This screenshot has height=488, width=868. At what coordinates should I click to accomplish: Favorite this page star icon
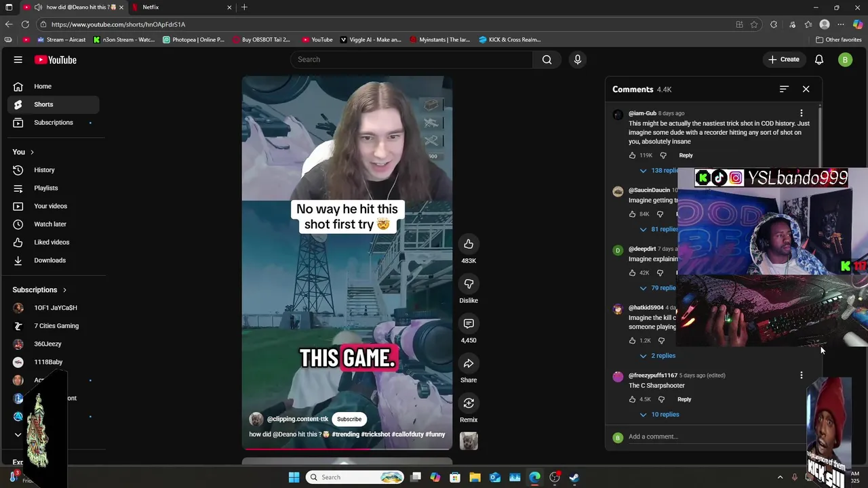click(754, 24)
